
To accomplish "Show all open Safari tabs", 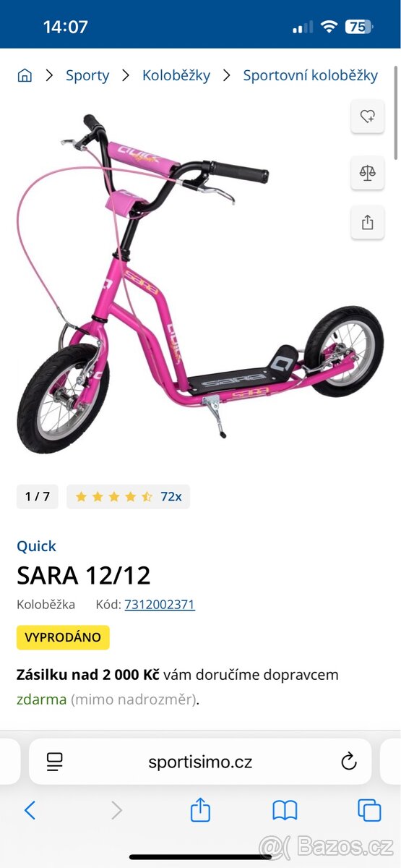I will [x=369, y=810].
